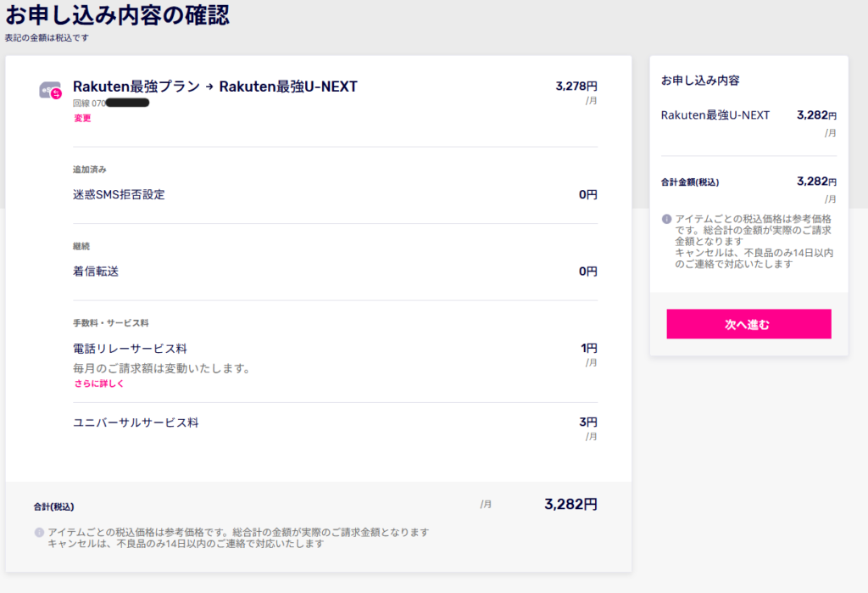Click the Rakuten最強プラン → Rakuten最強U-NEXT plan title
Image resolution: width=868 pixels, height=593 pixels.
tap(215, 86)
